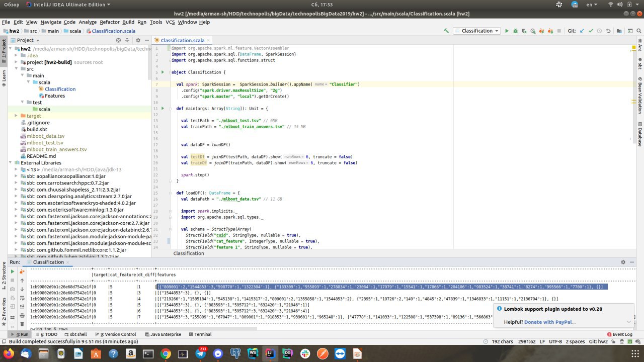Open Google Chrome from the dock
Viewport: 644px width, 362px height.
(x=166, y=354)
